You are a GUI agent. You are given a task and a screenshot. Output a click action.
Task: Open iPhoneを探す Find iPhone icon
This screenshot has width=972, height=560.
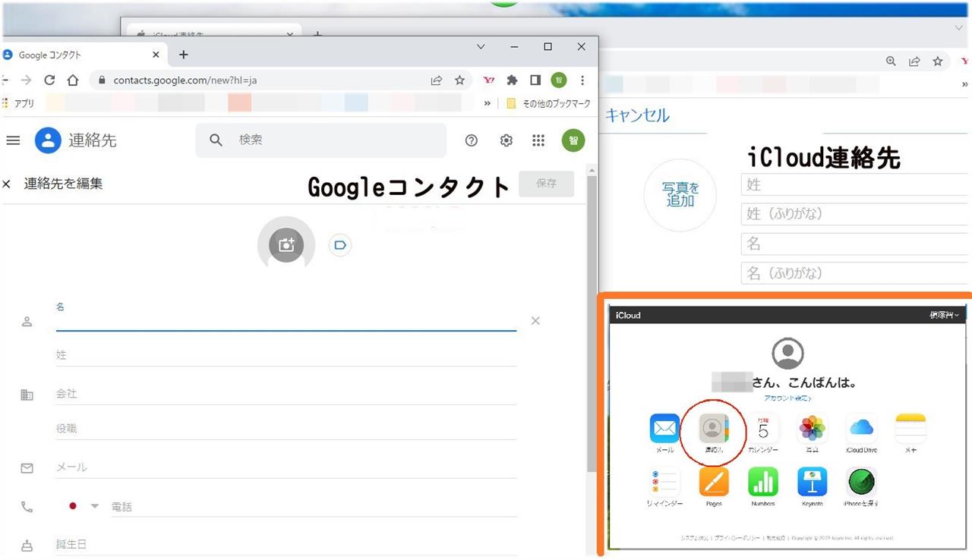click(862, 482)
